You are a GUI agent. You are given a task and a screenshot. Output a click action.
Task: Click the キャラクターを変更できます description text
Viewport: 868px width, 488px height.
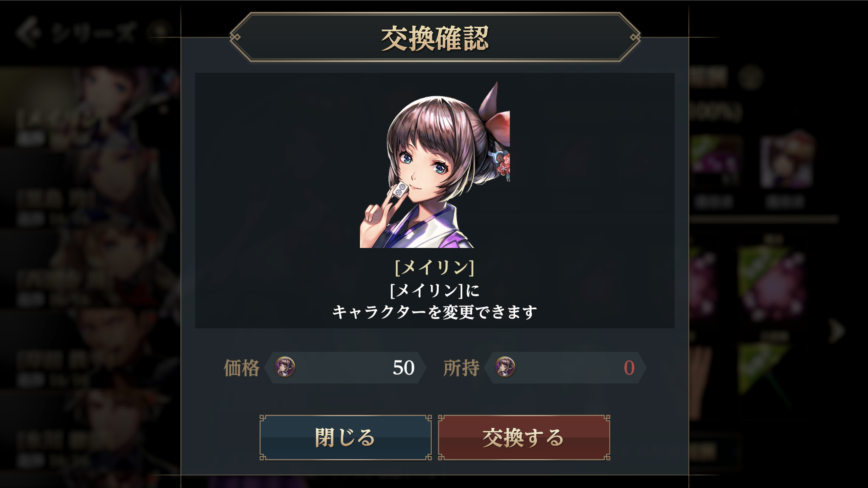click(434, 312)
